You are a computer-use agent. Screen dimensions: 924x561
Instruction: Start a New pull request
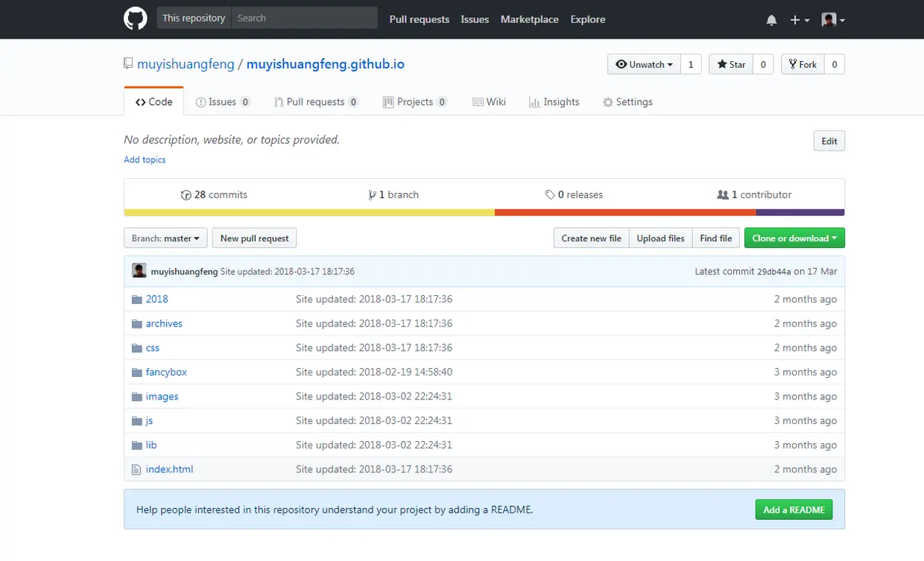click(x=254, y=238)
